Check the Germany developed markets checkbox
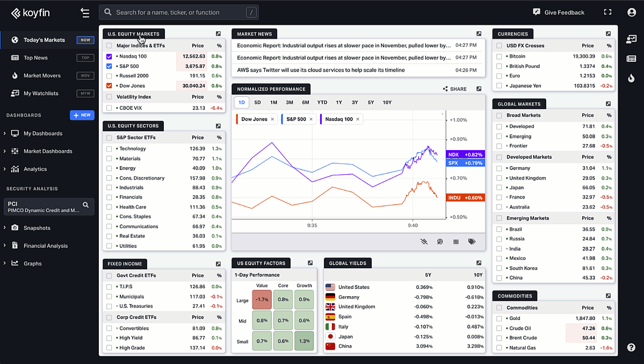This screenshot has height=364, width=644. coord(499,168)
